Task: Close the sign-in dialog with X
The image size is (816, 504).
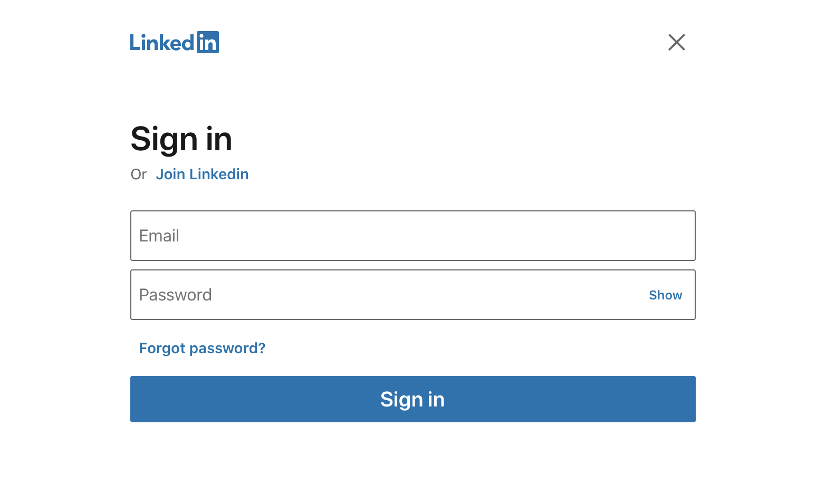Action: [x=676, y=42]
